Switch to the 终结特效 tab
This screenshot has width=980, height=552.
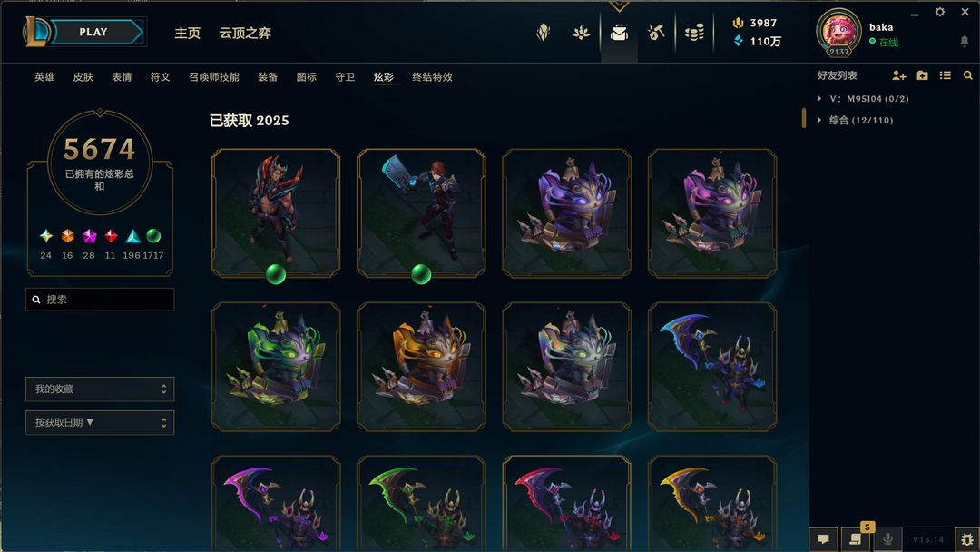point(432,77)
